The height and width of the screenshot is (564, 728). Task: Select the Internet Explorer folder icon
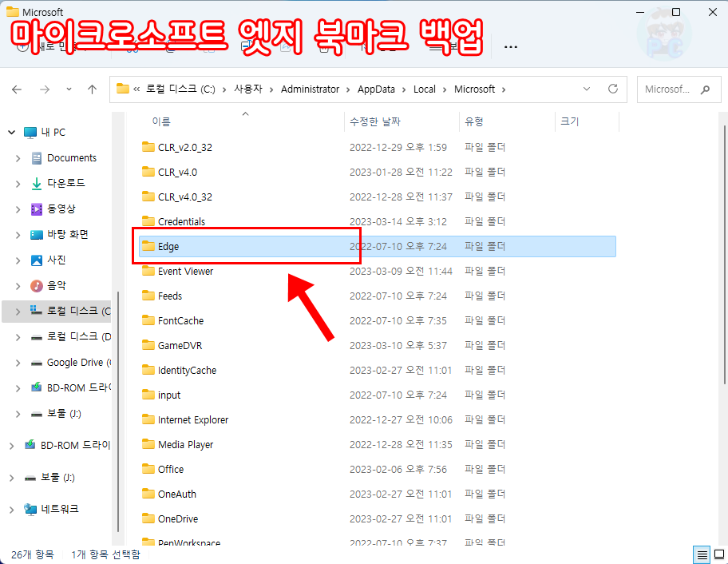[148, 419]
